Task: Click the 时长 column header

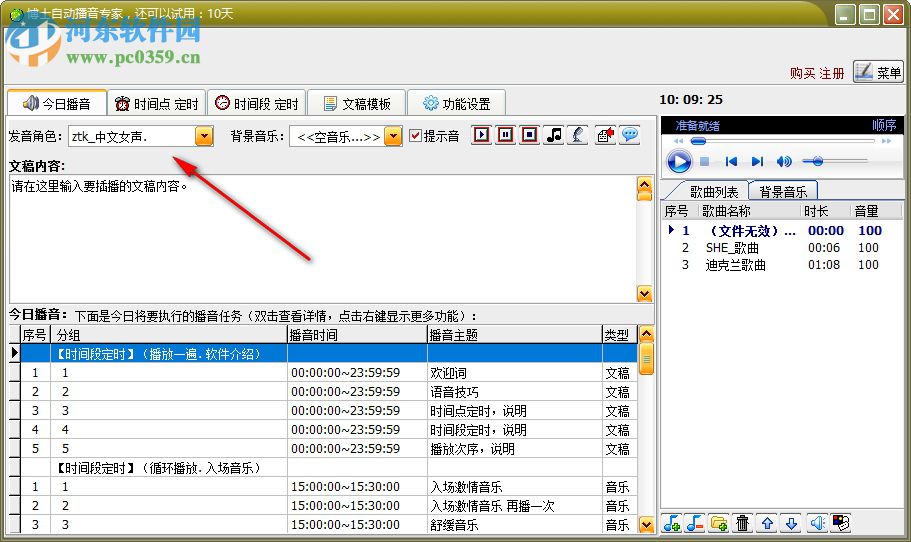Action: [825, 211]
